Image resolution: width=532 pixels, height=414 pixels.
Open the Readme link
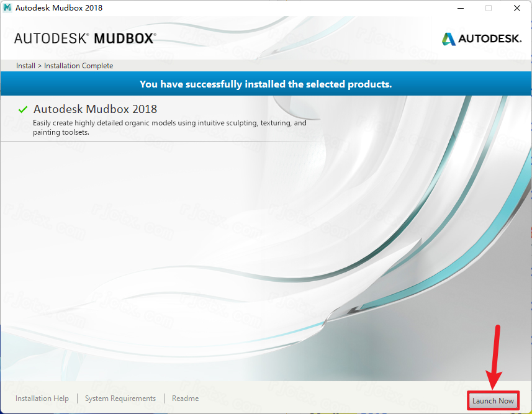(x=185, y=398)
